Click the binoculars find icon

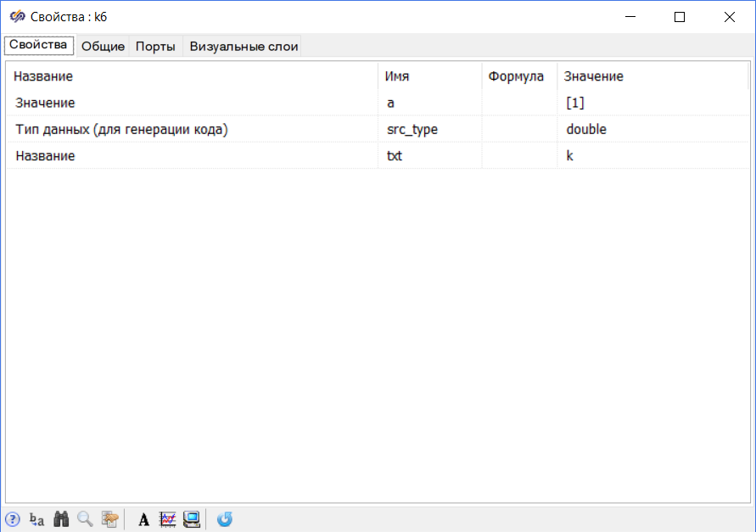61,519
